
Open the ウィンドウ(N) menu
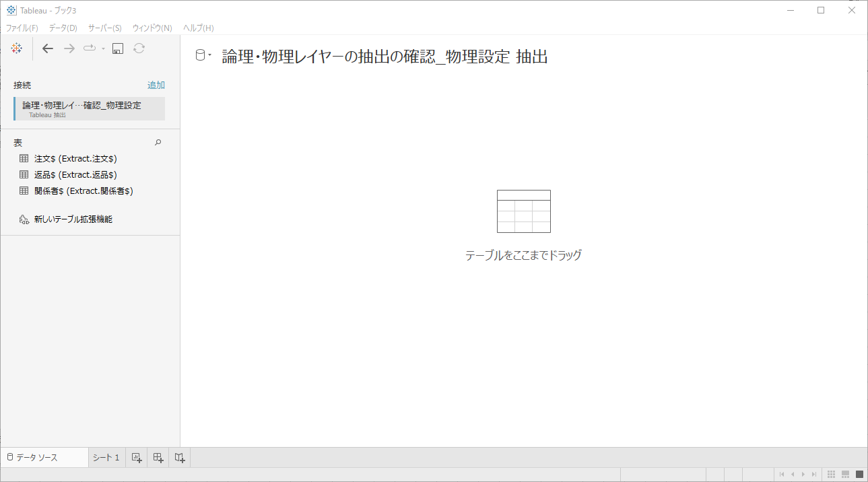(x=152, y=28)
